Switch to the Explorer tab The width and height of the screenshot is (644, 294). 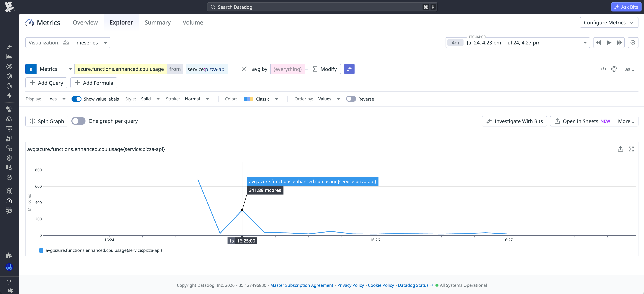pyautogui.click(x=121, y=23)
